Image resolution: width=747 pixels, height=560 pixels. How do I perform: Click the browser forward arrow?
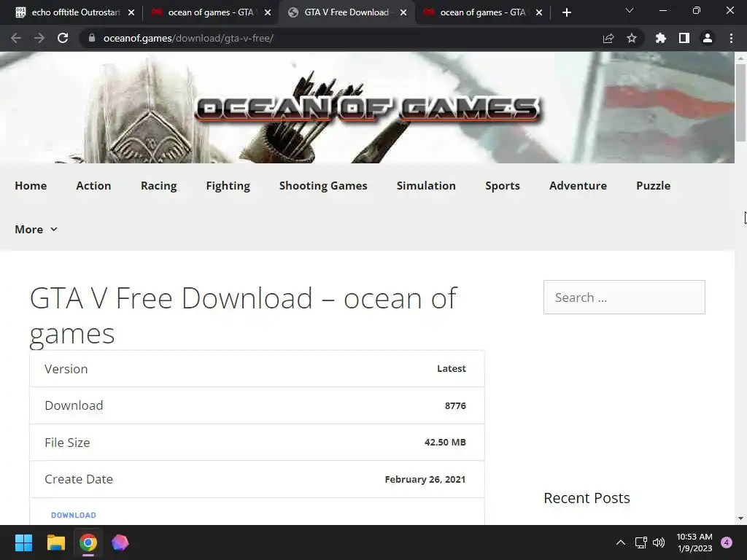tap(39, 38)
